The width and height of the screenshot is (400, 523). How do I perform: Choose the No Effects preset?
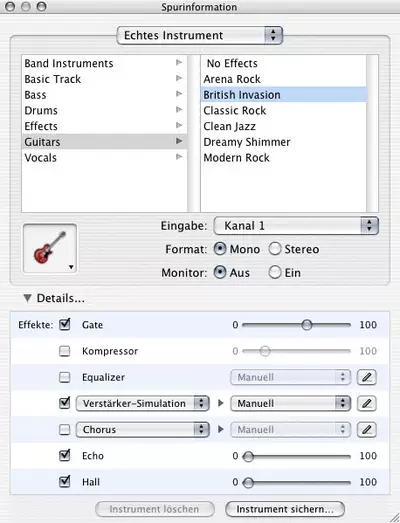click(x=283, y=63)
